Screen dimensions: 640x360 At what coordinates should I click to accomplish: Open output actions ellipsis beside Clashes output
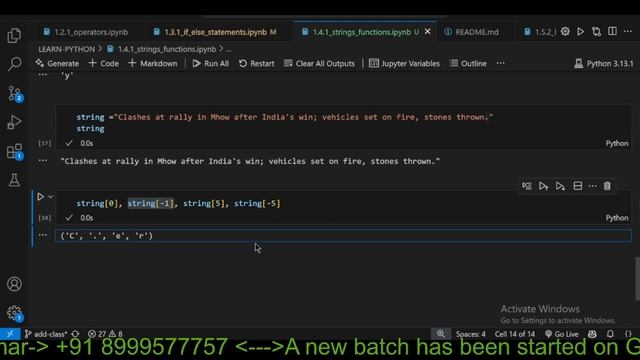42,160
